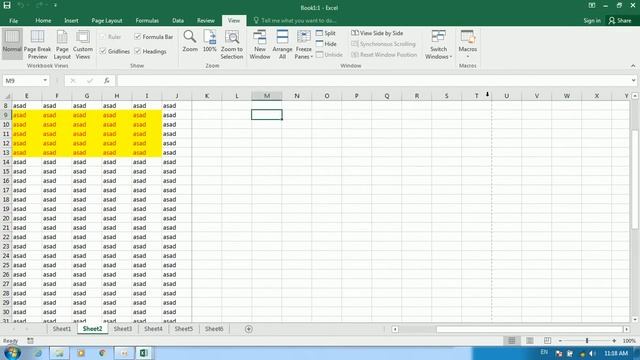Split the worksheet window

[326, 33]
